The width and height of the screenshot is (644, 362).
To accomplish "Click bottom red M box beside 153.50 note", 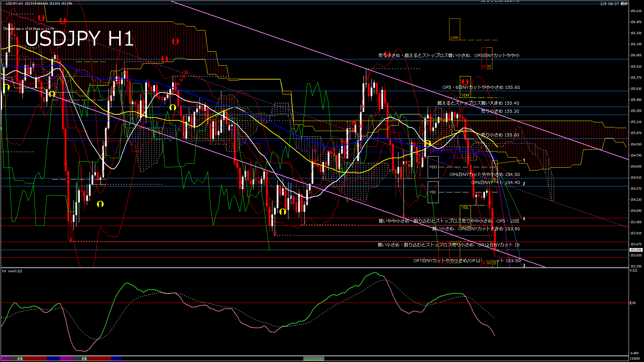I will 484,263.
